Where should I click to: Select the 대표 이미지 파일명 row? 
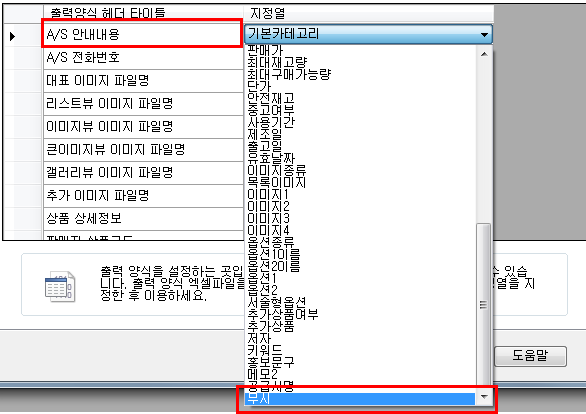(143, 80)
